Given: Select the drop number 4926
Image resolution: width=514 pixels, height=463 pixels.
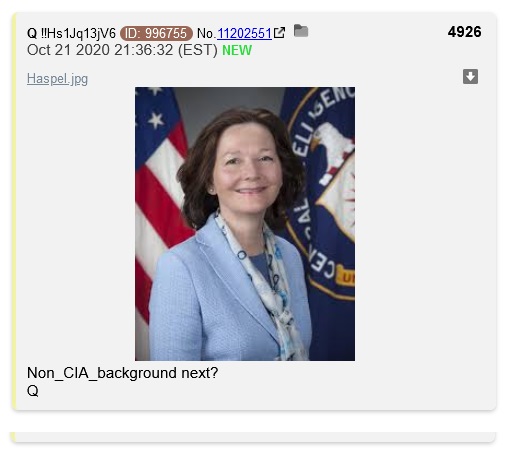Looking at the screenshot, I should 464,32.
